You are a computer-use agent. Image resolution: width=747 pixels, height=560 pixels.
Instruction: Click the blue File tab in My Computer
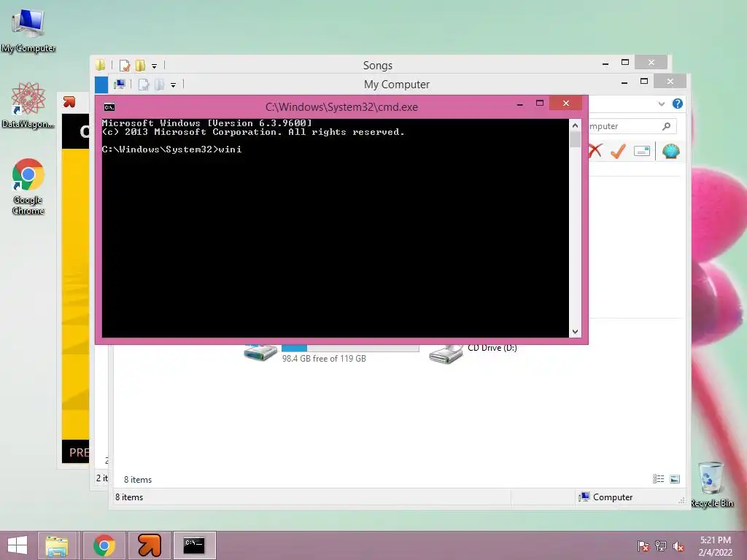(101, 85)
